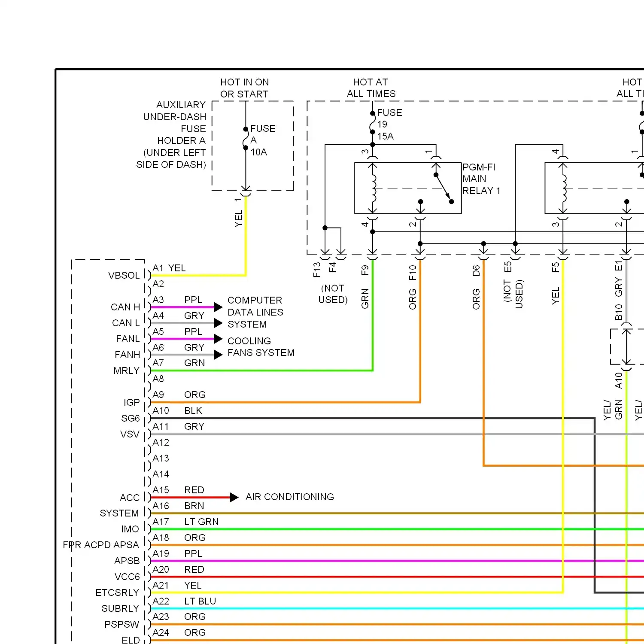Click connector 'F9' label above GRN wire

(x=365, y=270)
